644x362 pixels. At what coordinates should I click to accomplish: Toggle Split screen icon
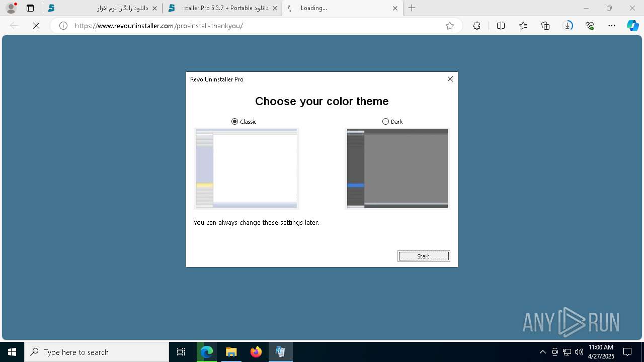(501, 26)
